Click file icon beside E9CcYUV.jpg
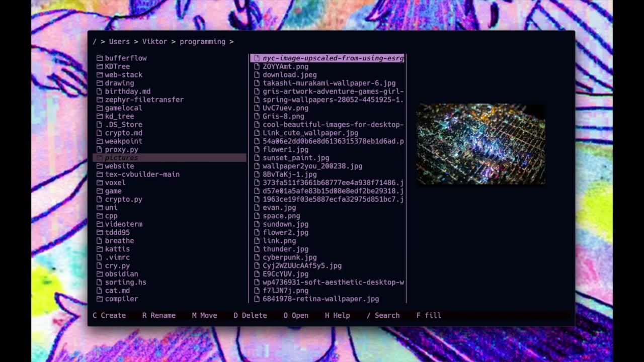644x362 pixels. 257,274
